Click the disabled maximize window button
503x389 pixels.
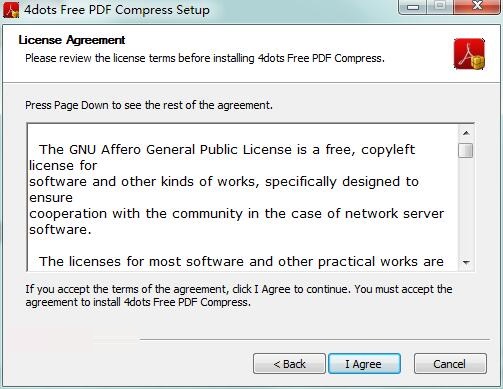pyautogui.click(x=440, y=7)
